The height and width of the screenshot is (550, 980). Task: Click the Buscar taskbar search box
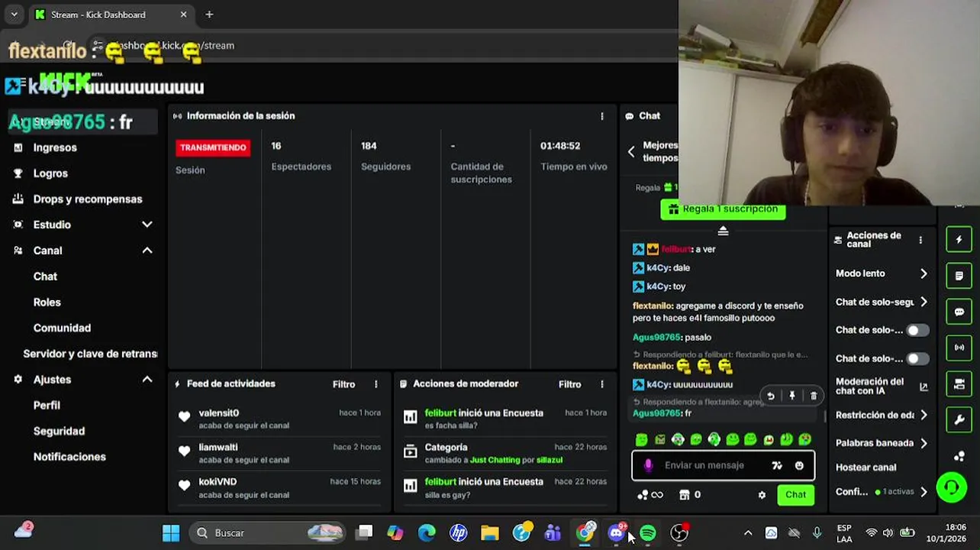tap(266, 532)
